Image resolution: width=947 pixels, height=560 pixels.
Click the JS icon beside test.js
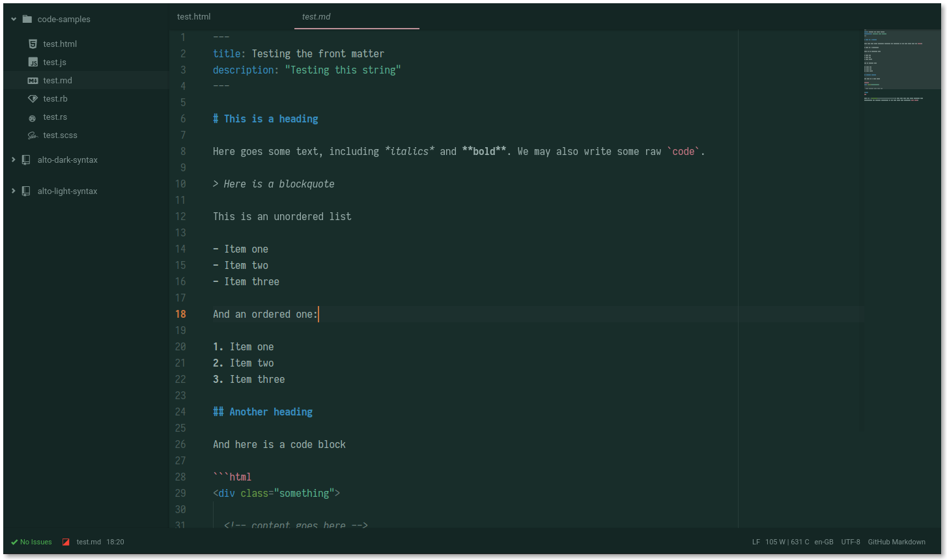click(x=33, y=62)
